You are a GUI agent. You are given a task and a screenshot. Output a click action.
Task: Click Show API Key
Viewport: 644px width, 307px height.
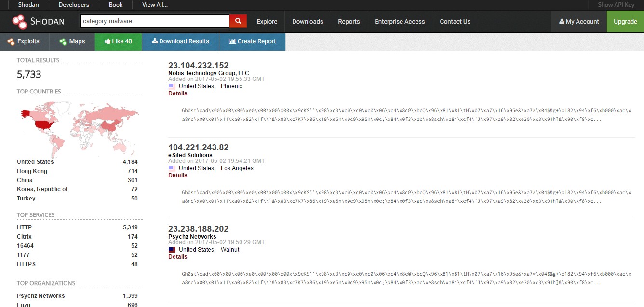616,5
